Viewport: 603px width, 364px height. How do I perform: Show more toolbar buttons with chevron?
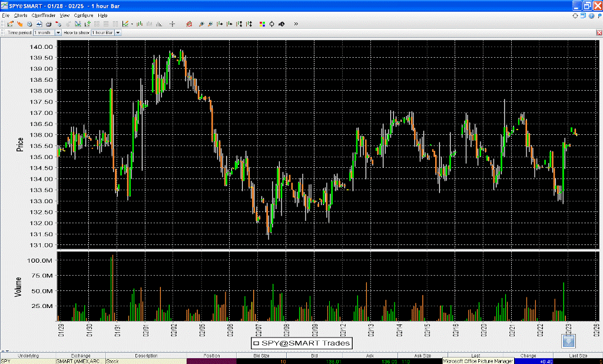[296, 24]
